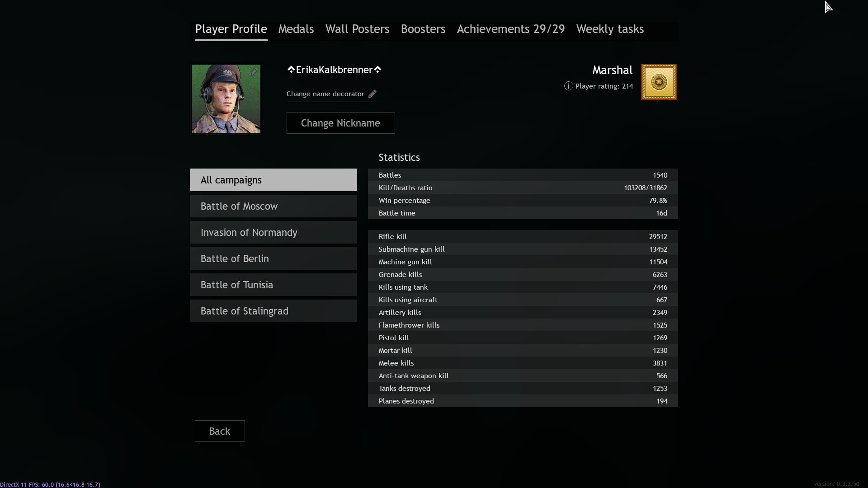Click the Player rating info icon

pos(568,86)
